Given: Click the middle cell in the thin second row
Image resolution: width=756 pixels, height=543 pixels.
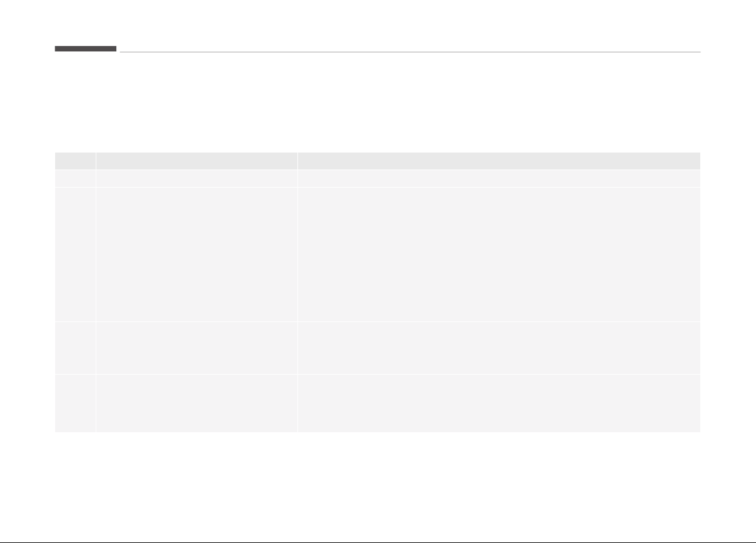Looking at the screenshot, I should [196, 178].
